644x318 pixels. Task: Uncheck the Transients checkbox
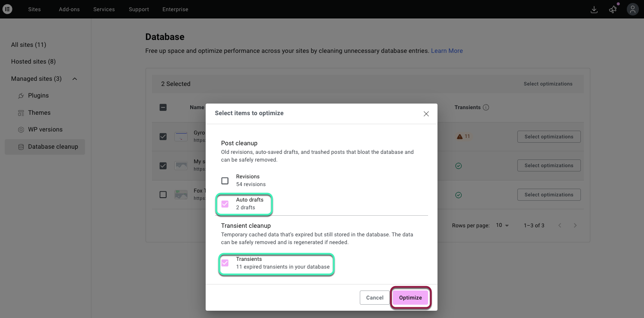(225, 263)
